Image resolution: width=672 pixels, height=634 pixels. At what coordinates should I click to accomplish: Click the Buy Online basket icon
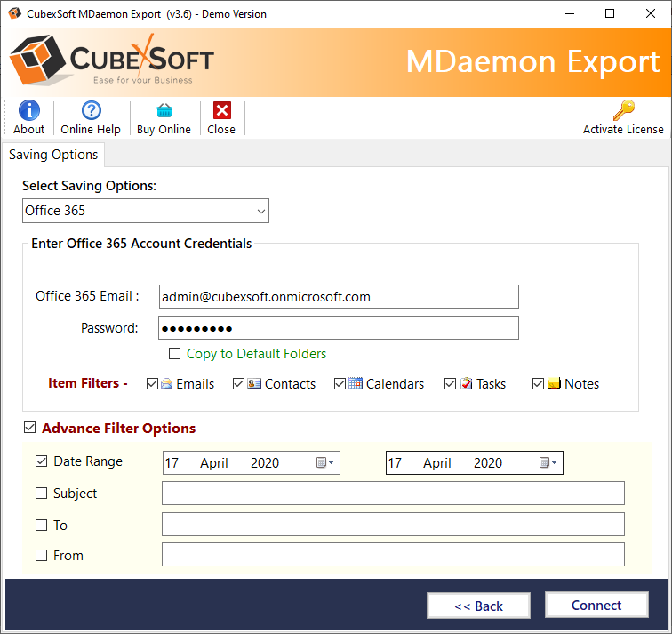164,111
